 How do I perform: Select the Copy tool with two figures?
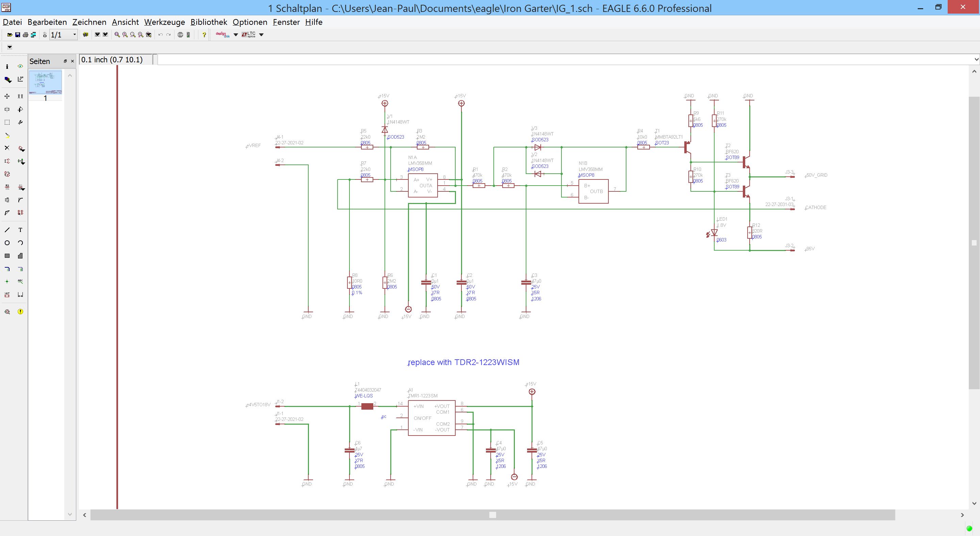tap(20, 96)
